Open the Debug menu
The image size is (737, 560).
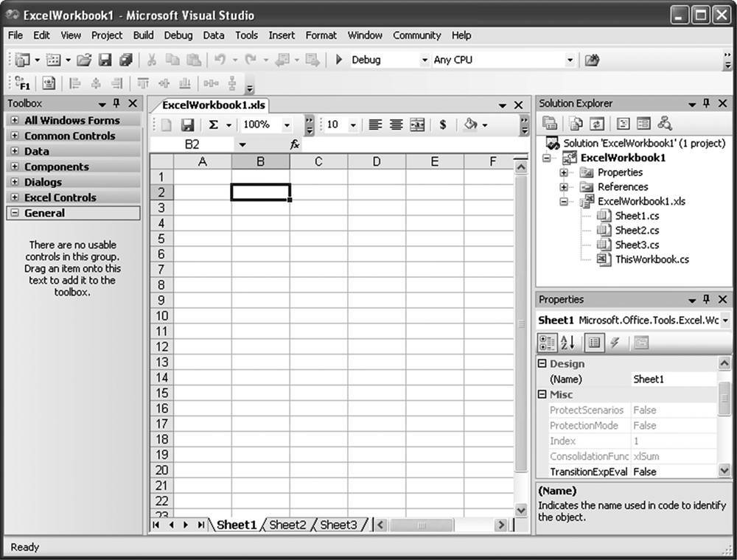point(178,35)
